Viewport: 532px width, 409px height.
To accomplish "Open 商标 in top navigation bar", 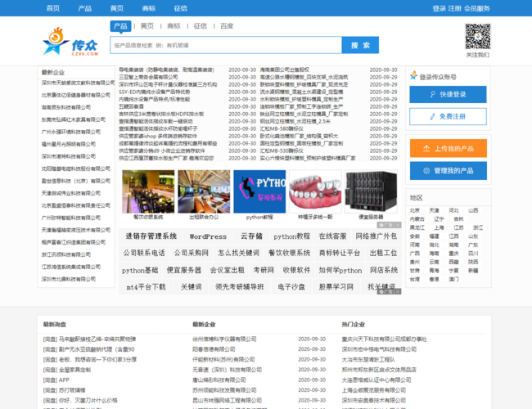I will click(149, 8).
